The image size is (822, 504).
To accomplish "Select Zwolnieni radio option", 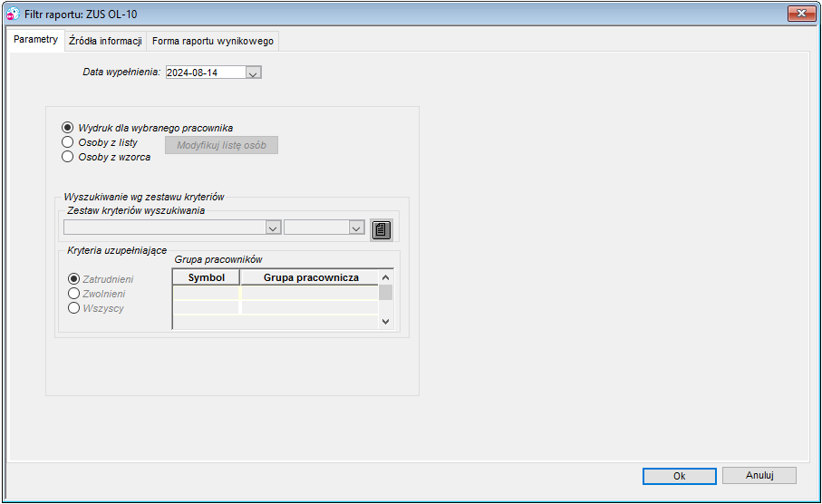I will point(74,294).
